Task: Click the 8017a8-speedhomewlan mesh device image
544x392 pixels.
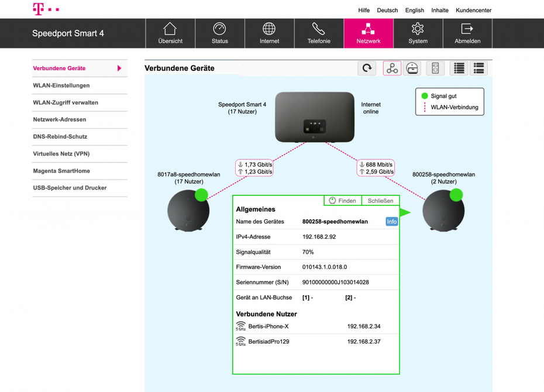Action: coord(188,211)
